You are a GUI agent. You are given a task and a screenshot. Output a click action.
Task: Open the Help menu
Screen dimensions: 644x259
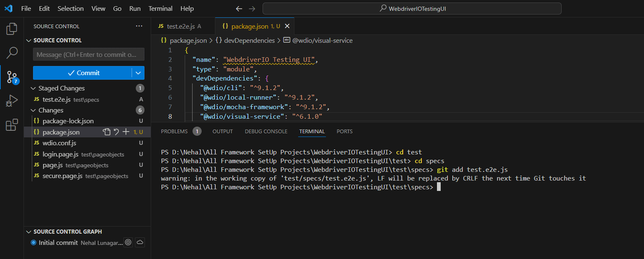click(187, 9)
